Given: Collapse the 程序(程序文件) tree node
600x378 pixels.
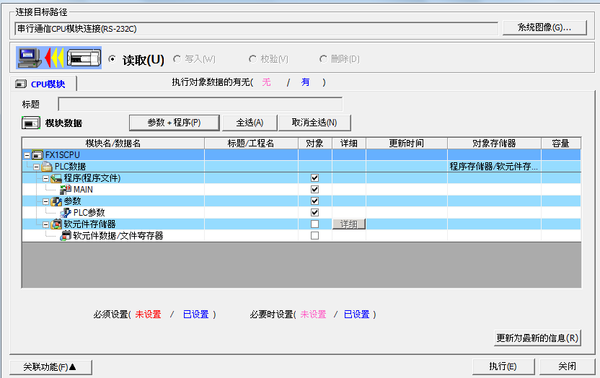Looking at the screenshot, I should pos(46,178).
